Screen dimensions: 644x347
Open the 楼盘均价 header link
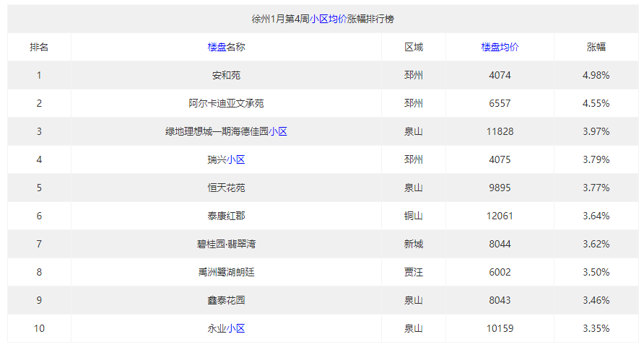pos(500,47)
